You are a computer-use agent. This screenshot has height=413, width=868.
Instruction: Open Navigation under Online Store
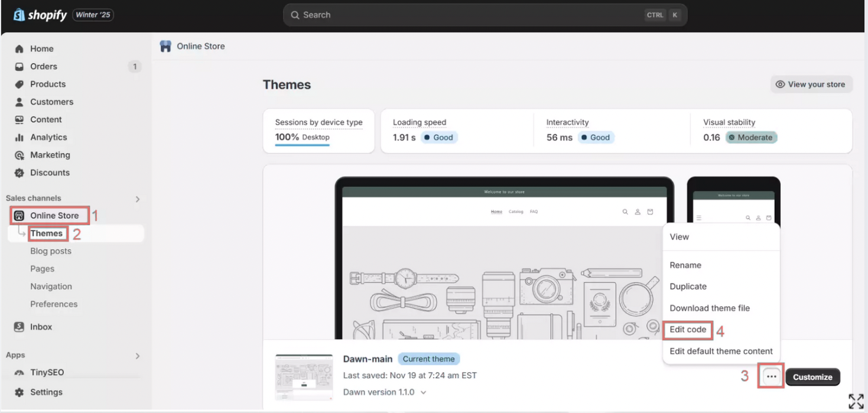(51, 286)
